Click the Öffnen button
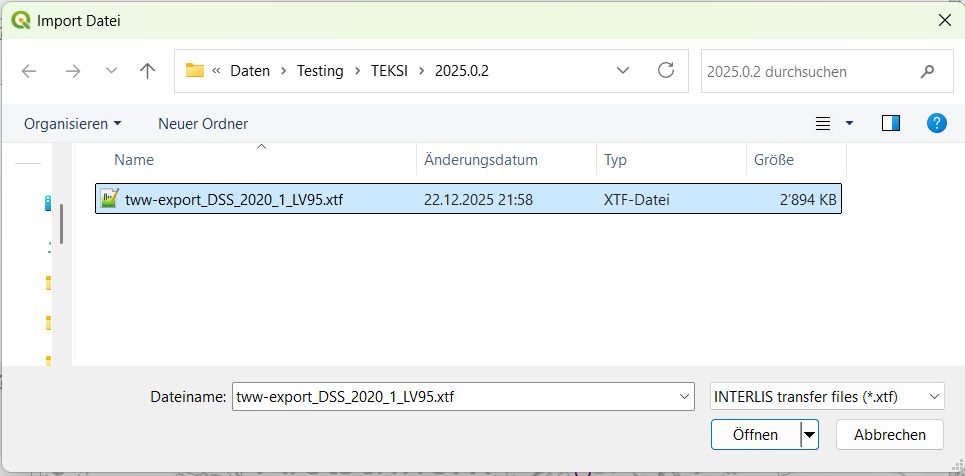The image size is (965, 476). (755, 435)
